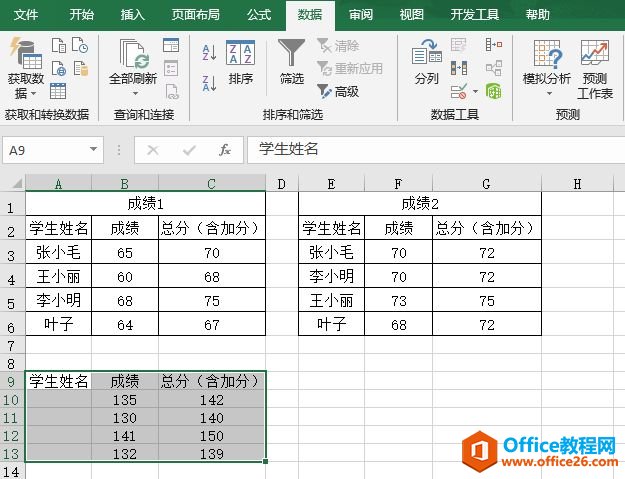This screenshot has height=479, width=625.
Task: Click the Data Validation icon
Action: pos(459,91)
